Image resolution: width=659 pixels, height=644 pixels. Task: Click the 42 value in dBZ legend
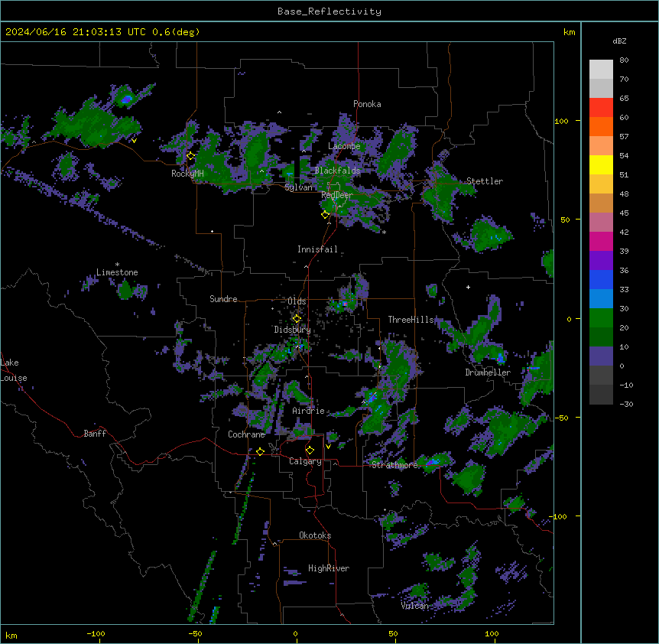coord(624,232)
